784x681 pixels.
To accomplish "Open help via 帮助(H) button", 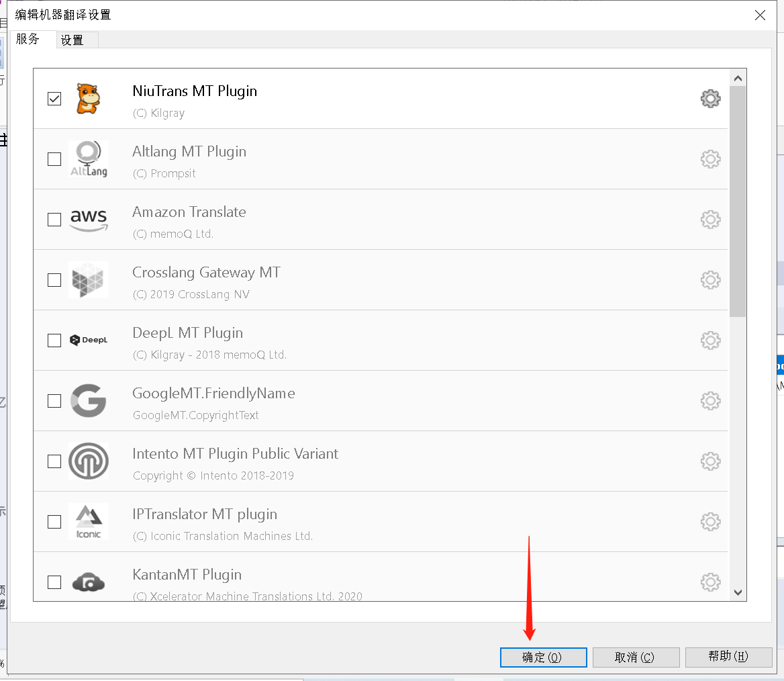I will (x=728, y=656).
